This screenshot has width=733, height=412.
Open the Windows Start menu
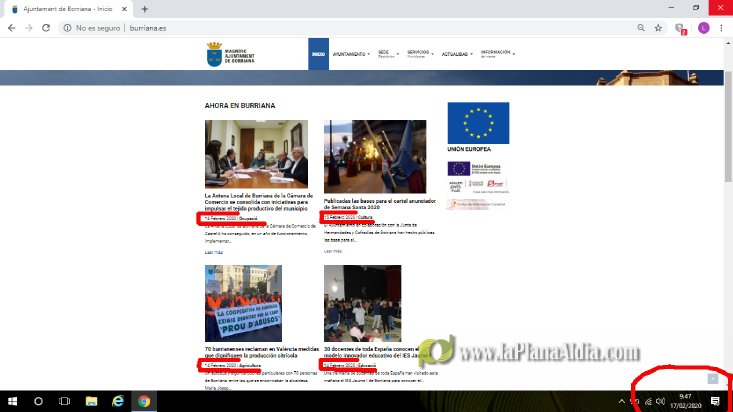[x=13, y=401]
